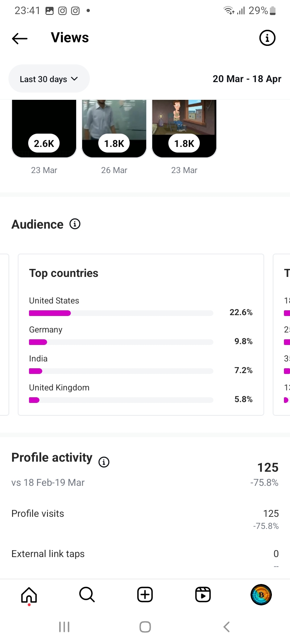The width and height of the screenshot is (290, 644).
Task: Open the 2.6K views thumbnail from 23 Mar
Action: 44,129
